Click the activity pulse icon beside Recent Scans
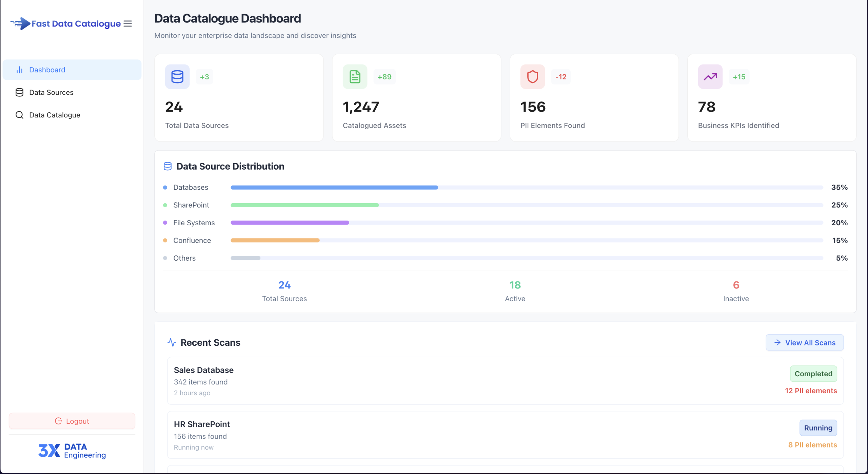The height and width of the screenshot is (474, 868). [171, 342]
